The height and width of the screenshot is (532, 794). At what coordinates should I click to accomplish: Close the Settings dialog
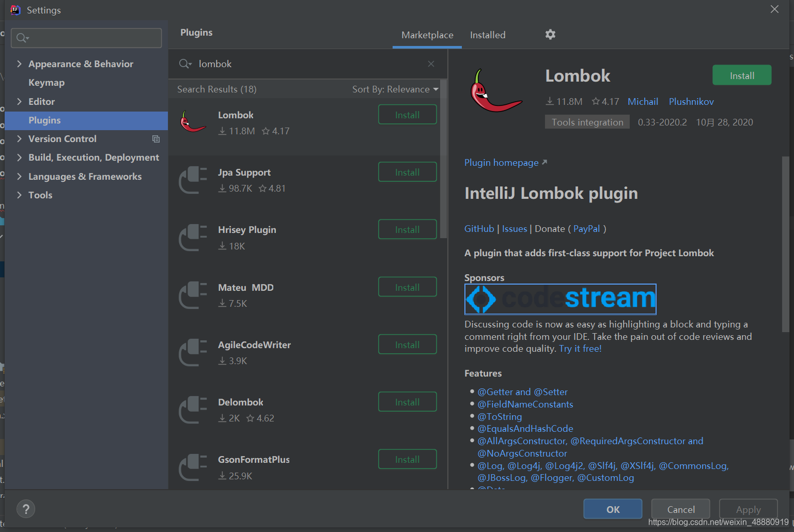point(774,9)
